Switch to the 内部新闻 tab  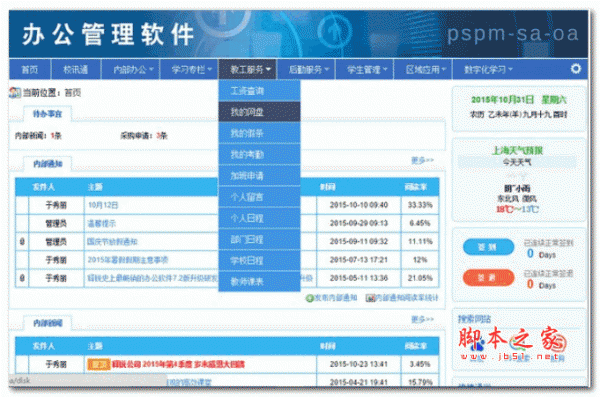point(47,323)
